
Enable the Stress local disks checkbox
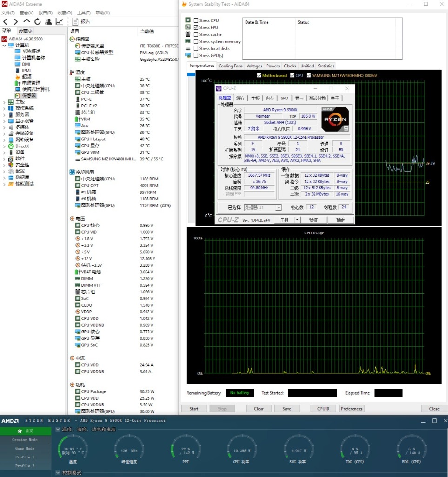click(x=196, y=48)
